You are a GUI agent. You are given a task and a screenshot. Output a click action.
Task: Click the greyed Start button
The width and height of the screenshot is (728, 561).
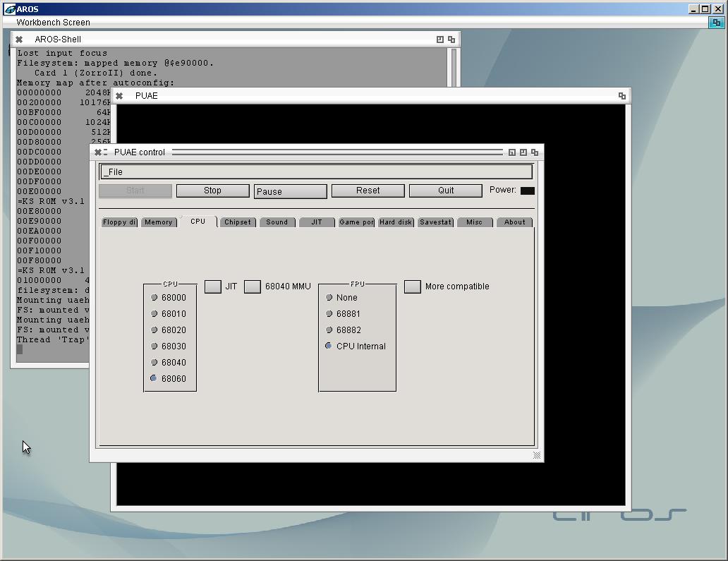pyautogui.click(x=135, y=191)
